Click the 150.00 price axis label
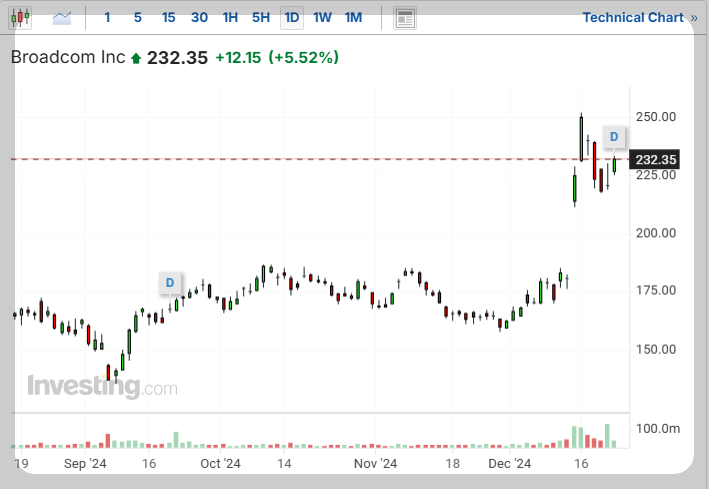 [656, 349]
